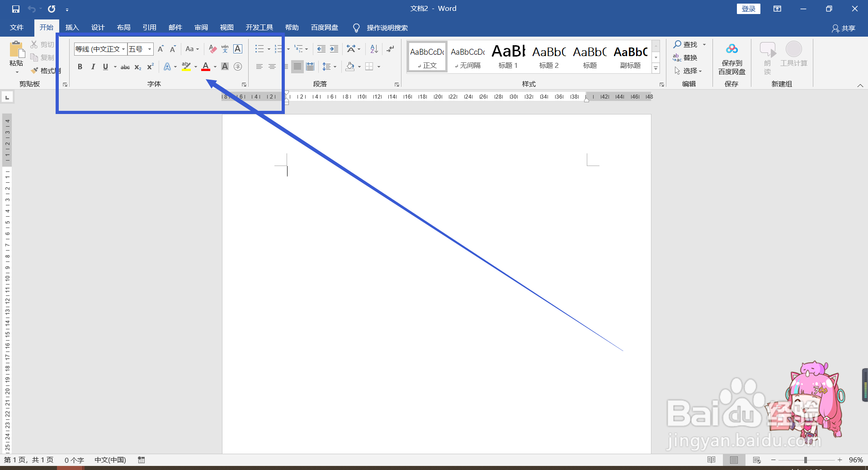Screen dimensions: 868x470
Task: Click the zoom slider handle
Action: tap(805, 460)
